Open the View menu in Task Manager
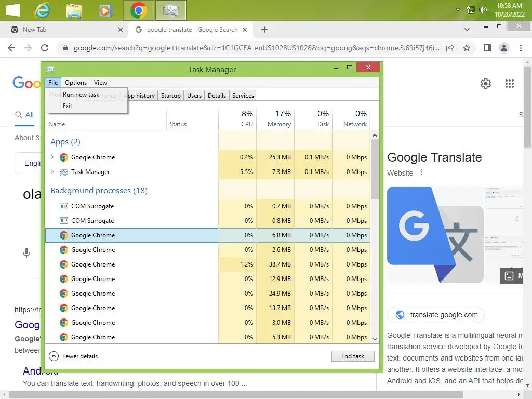 click(100, 83)
